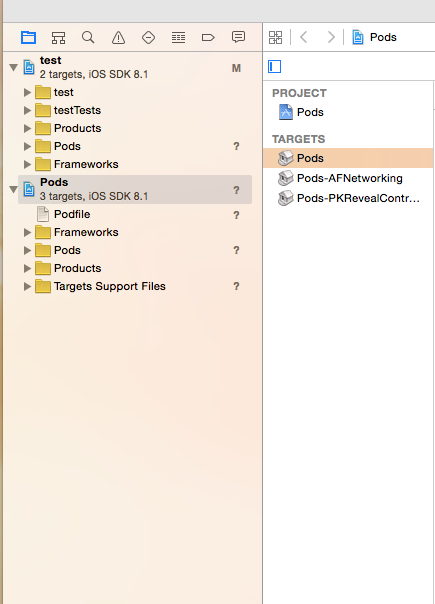Click the 'TARGETS' section header

click(x=299, y=139)
